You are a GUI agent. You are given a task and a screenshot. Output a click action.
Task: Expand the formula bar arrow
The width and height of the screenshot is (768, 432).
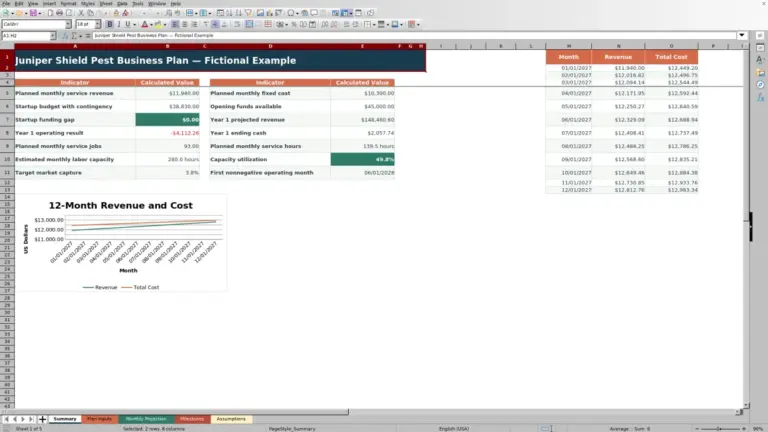click(742, 35)
